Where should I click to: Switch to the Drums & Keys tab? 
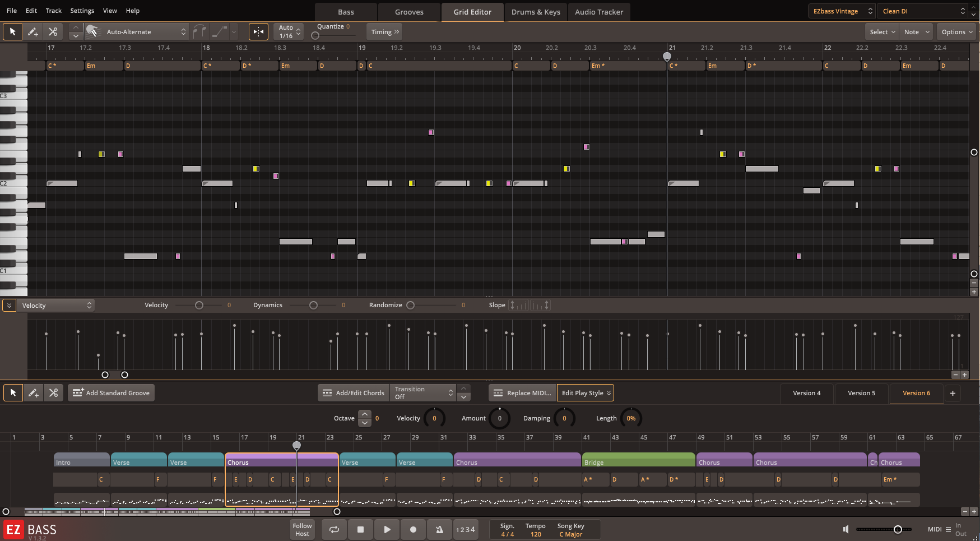tap(536, 12)
